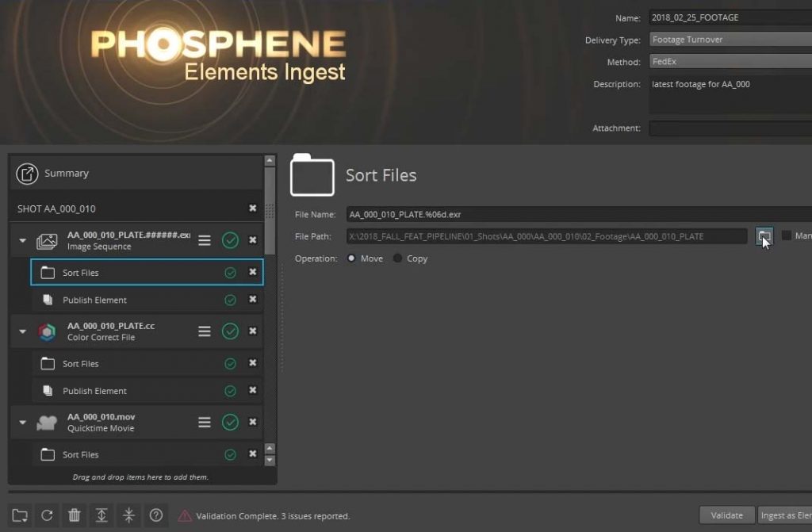Select Sort Files under Color Correct File

pyautogui.click(x=147, y=364)
